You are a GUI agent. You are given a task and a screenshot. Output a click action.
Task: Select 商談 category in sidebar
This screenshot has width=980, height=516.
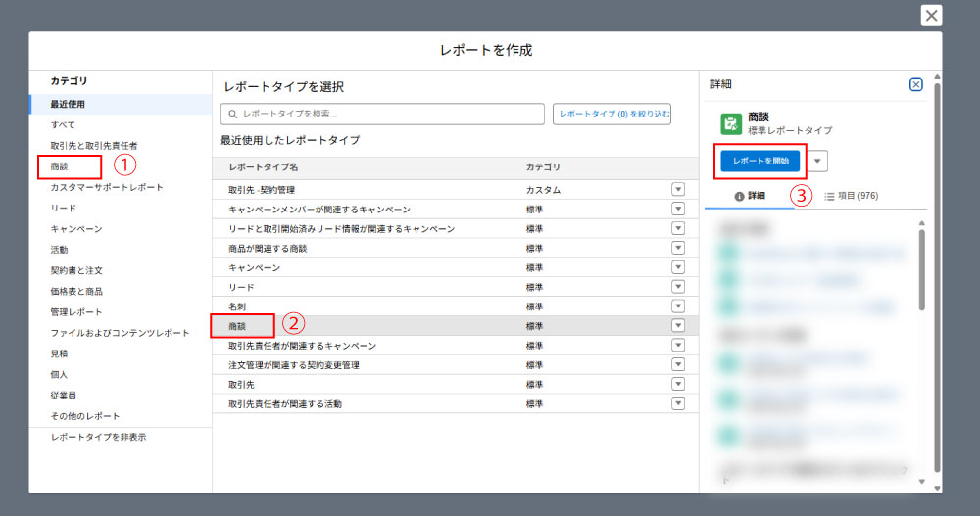tap(60, 166)
